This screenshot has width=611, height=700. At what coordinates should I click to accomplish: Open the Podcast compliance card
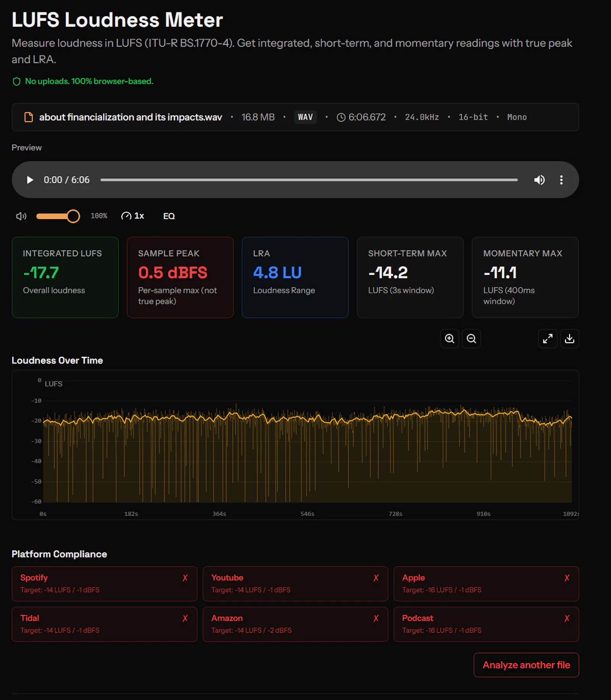coord(486,624)
